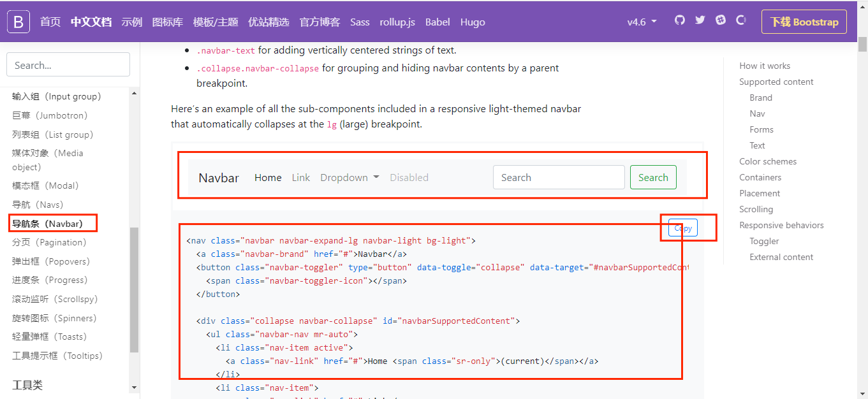The height and width of the screenshot is (399, 868).
Task: Click the Link item in example navbar
Action: [x=301, y=177]
